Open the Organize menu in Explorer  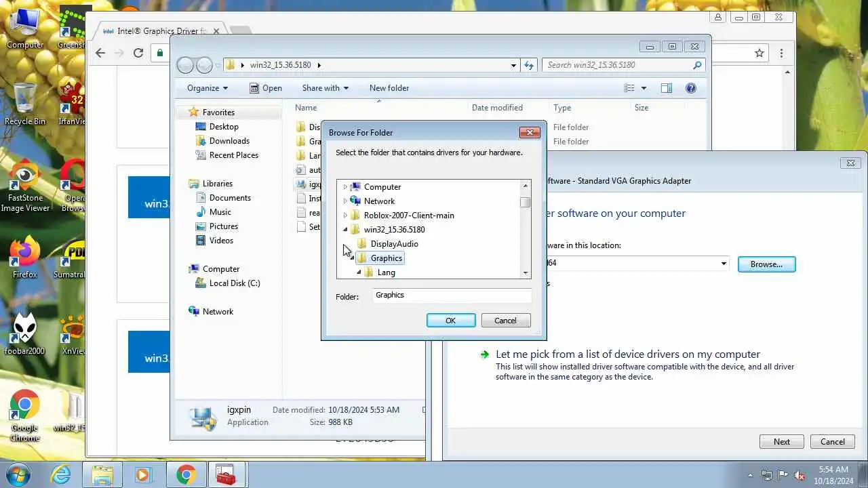coord(208,88)
